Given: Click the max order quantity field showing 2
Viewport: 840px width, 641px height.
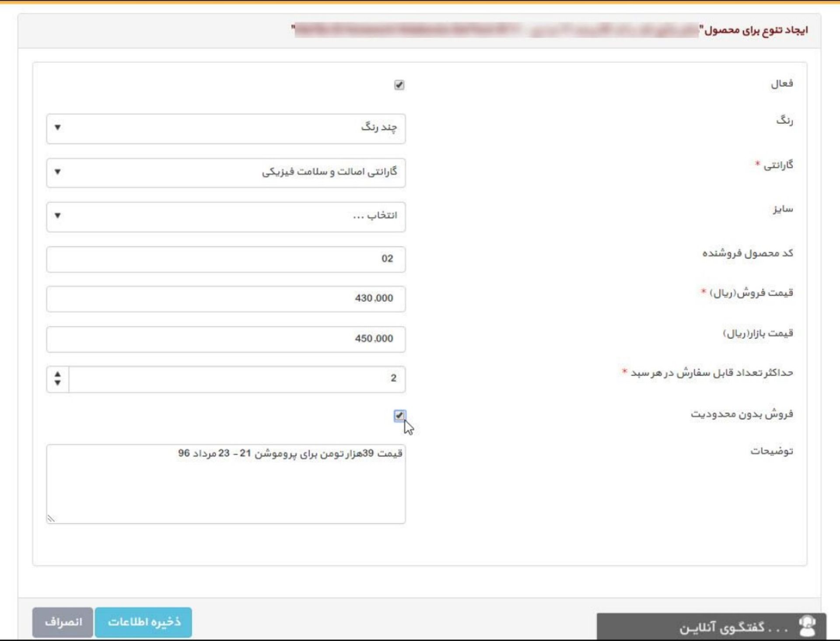Looking at the screenshot, I should (x=237, y=379).
